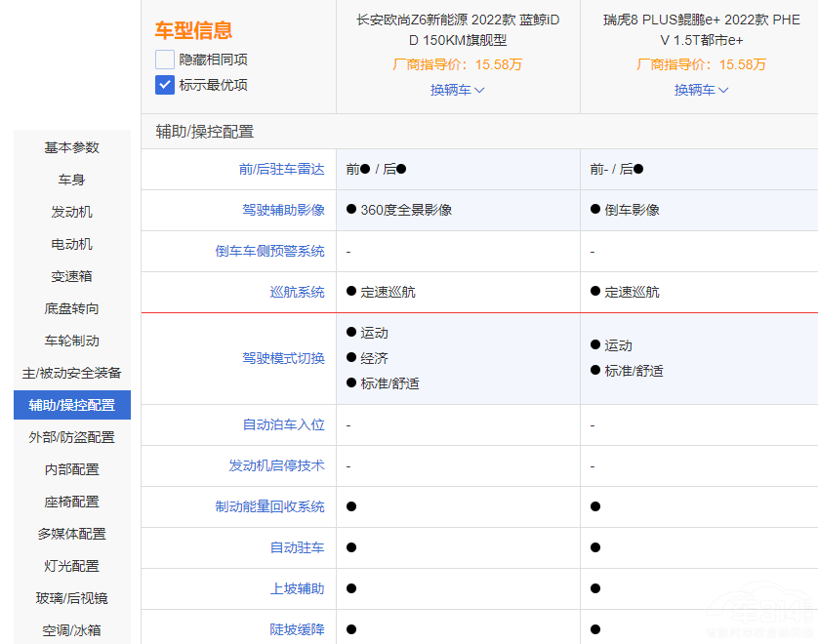Screen dimensions: 818x644
Task: Navigate to 底盘转向 section
Action: [71, 308]
